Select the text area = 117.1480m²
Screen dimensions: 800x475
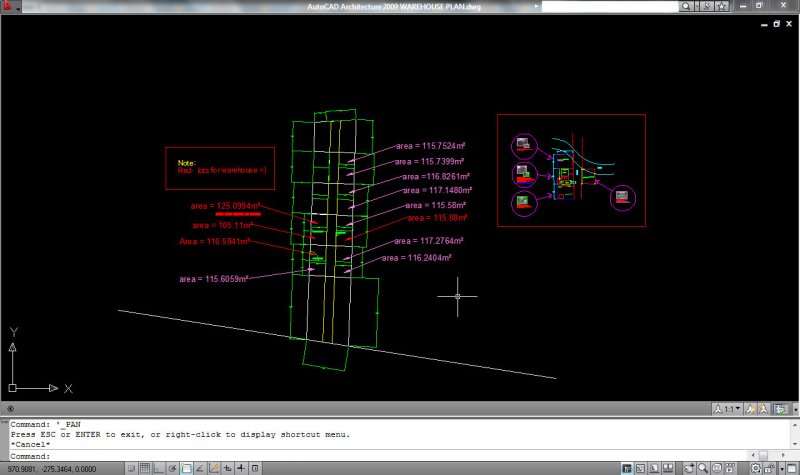click(437, 190)
